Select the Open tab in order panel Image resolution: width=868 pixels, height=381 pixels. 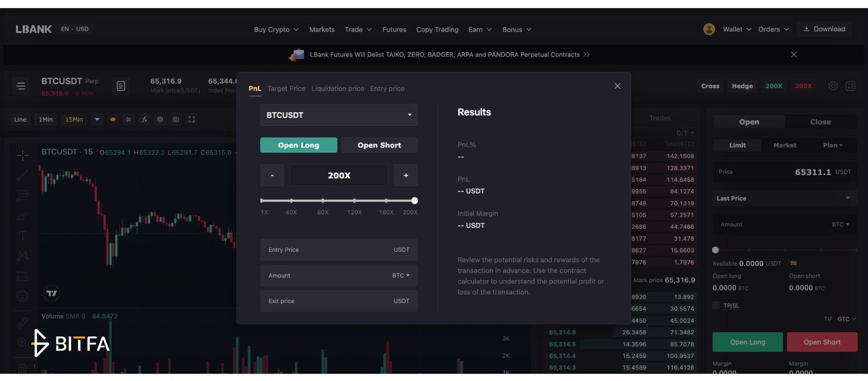pyautogui.click(x=749, y=122)
